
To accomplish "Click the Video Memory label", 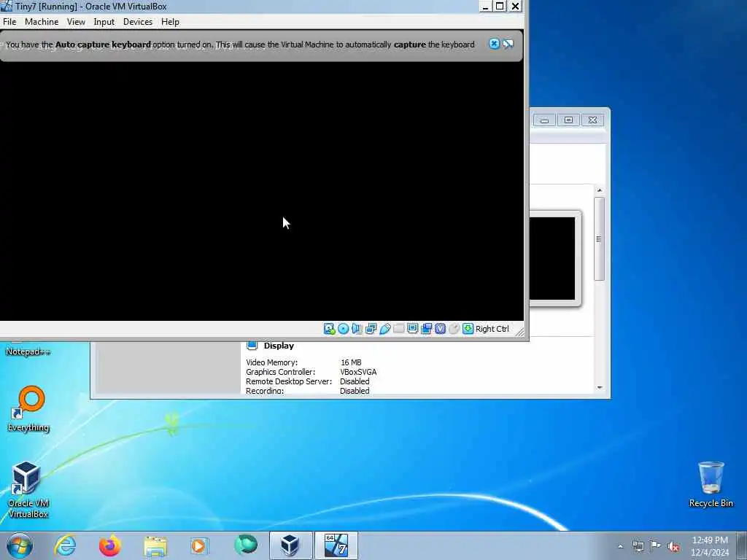I will click(x=271, y=362).
